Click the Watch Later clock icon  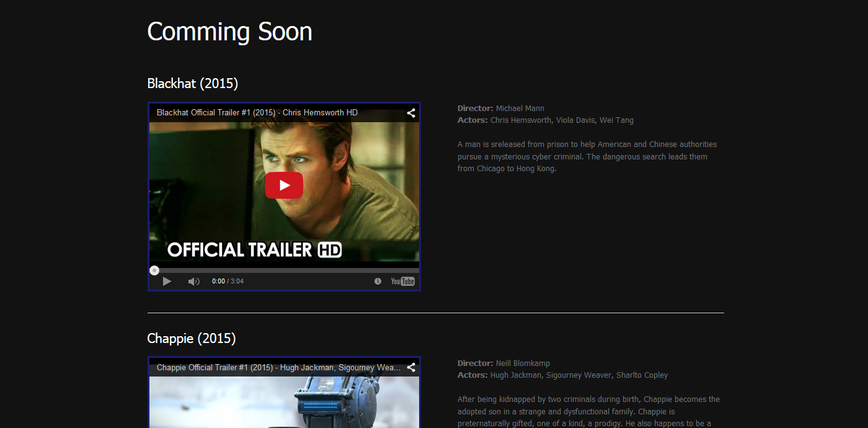[378, 282]
